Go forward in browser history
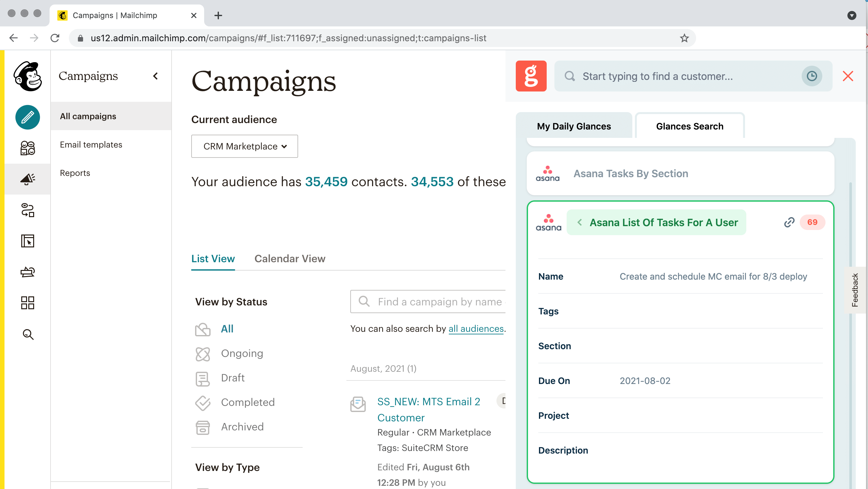This screenshot has width=868, height=489. [x=34, y=38]
